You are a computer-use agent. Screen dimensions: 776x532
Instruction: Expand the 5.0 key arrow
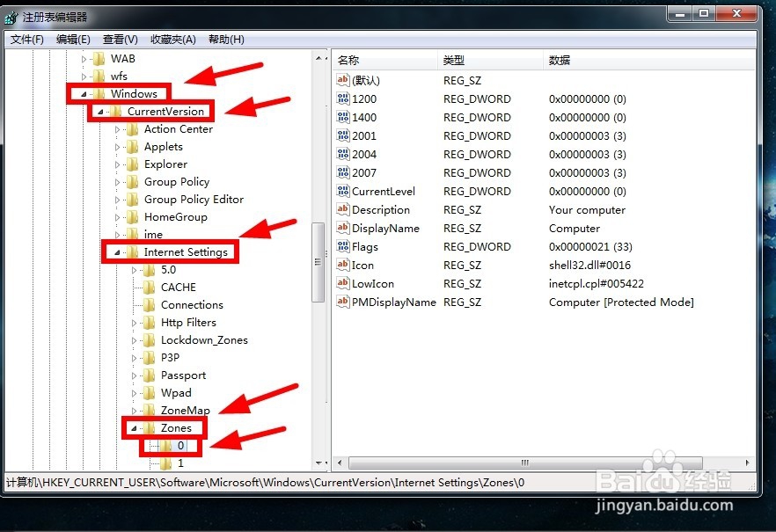[134, 270]
